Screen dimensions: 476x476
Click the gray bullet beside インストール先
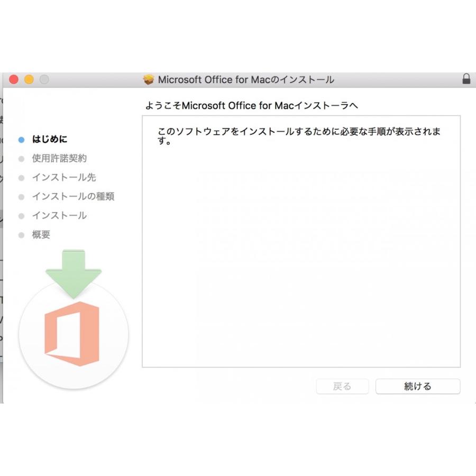pos(21,178)
